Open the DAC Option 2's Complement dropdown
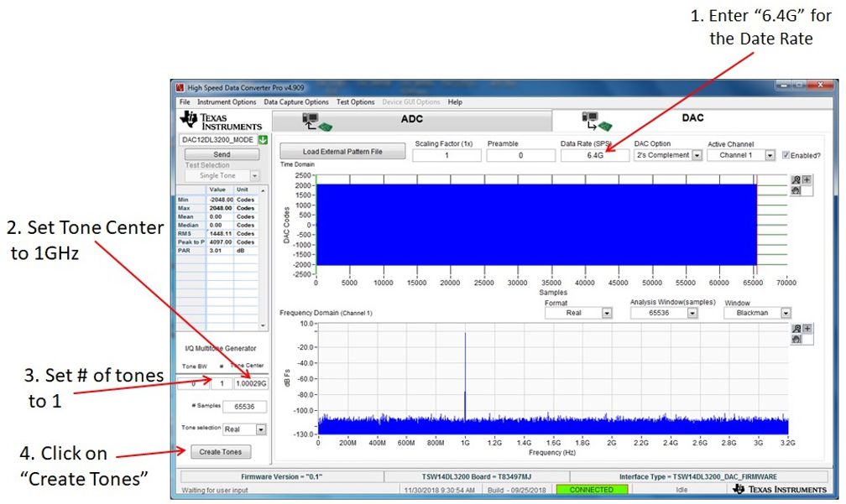Image resolution: width=846 pixels, height=504 pixels. click(696, 155)
